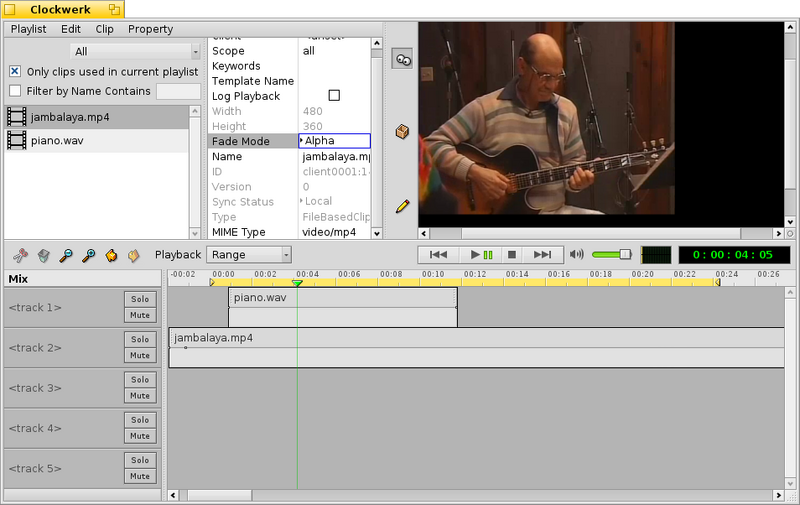
Task: Solo track 1
Action: 140,299
